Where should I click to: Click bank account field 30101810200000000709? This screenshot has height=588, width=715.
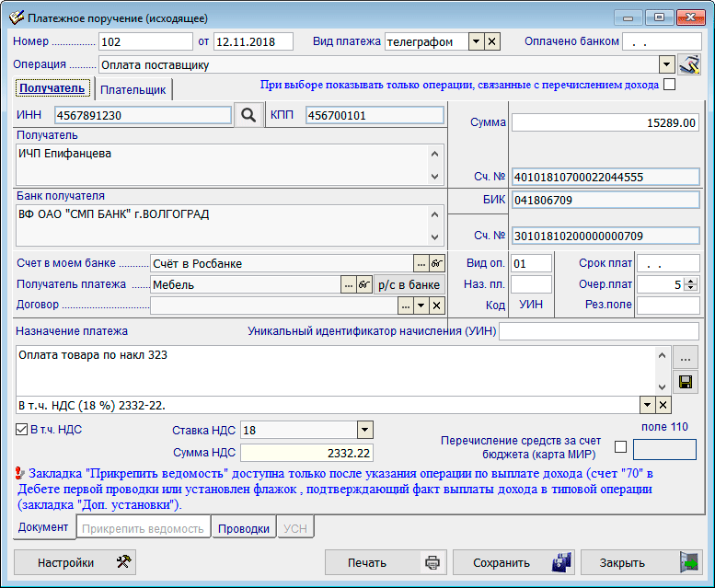click(605, 236)
